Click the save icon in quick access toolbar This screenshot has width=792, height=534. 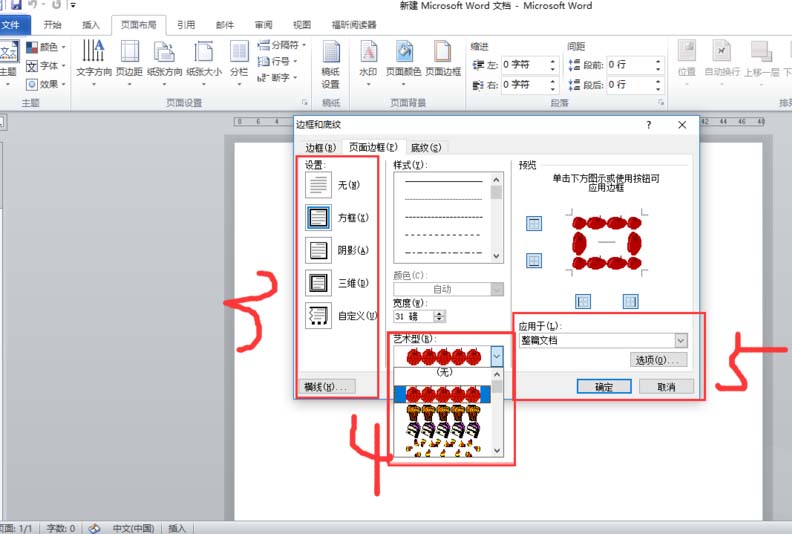click(16, 5)
